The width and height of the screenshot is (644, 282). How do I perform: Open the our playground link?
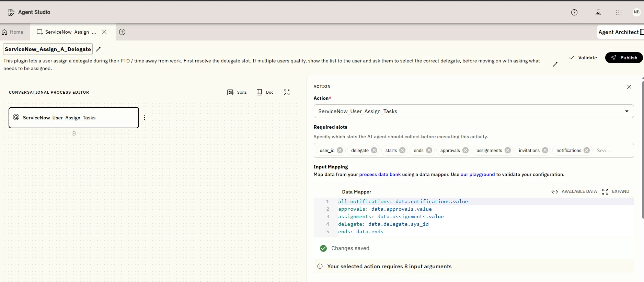tap(478, 174)
